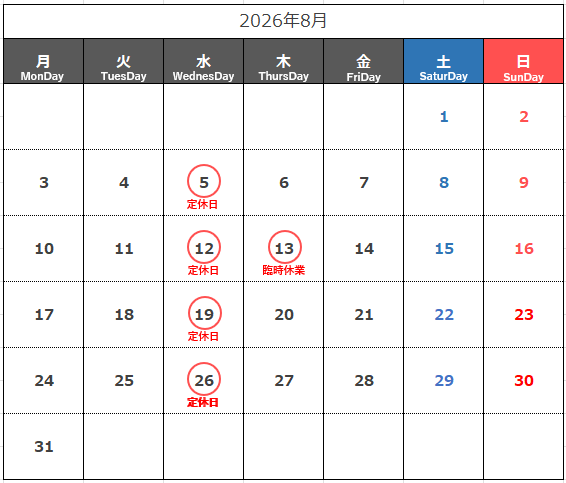Image resolution: width=566 pixels, height=483 pixels.
Task: Click red date 9
Action: 524,183
